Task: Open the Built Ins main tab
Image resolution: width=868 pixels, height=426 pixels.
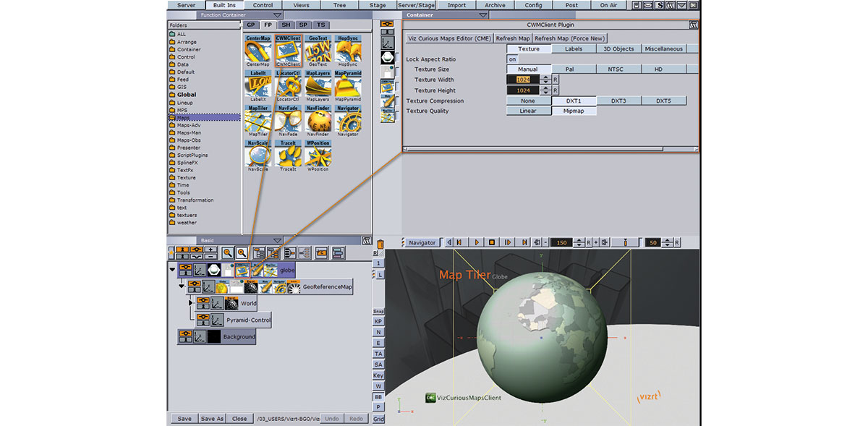Action: point(224,5)
